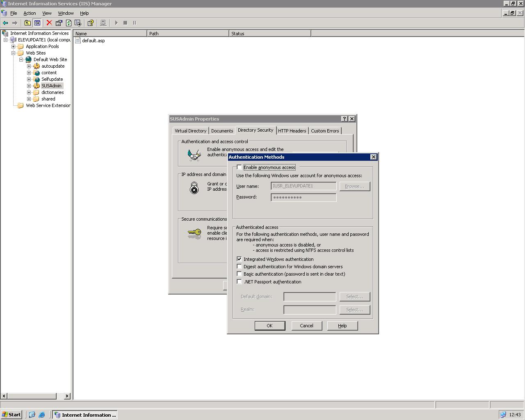Viewport: 525px width, 420px height.
Task: Uncheck Integrated Windows authentication
Action: tap(240, 259)
